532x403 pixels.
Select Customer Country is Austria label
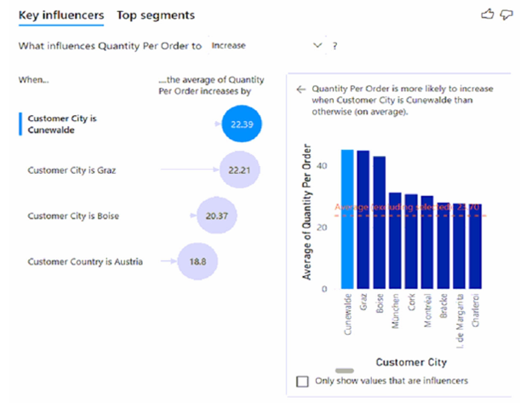(x=85, y=262)
